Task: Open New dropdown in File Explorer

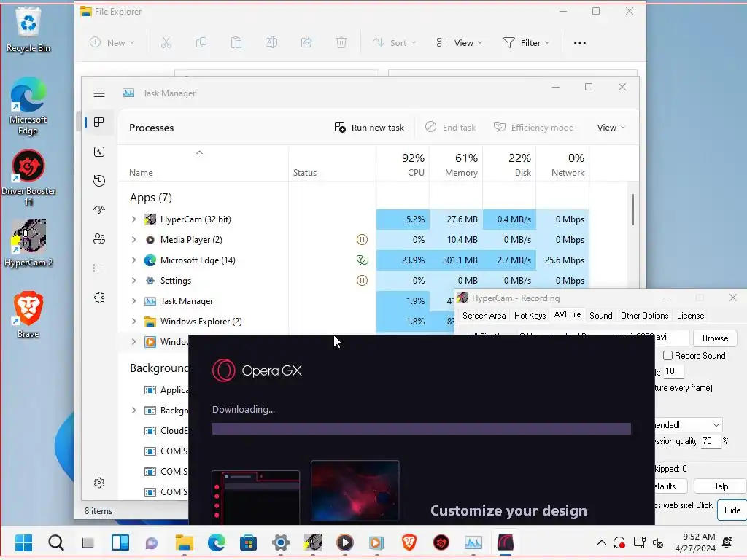Action: (112, 43)
